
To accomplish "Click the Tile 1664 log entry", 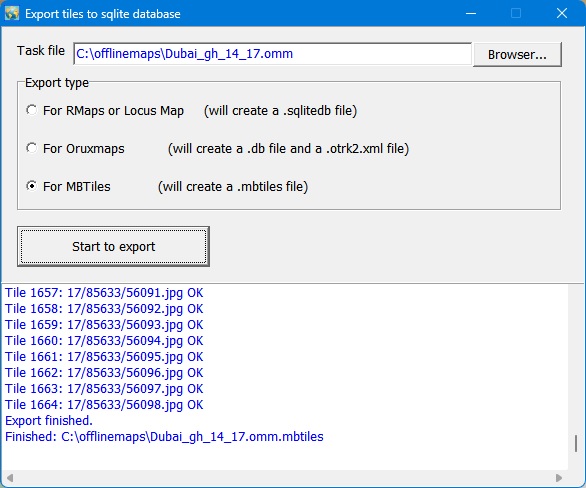I will click(x=104, y=405).
